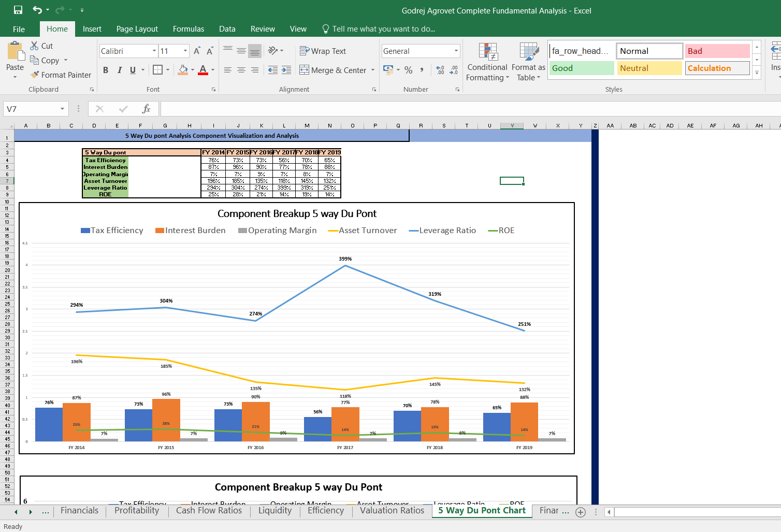
Task: Switch to Valuation Ratios sheet
Action: click(x=392, y=510)
